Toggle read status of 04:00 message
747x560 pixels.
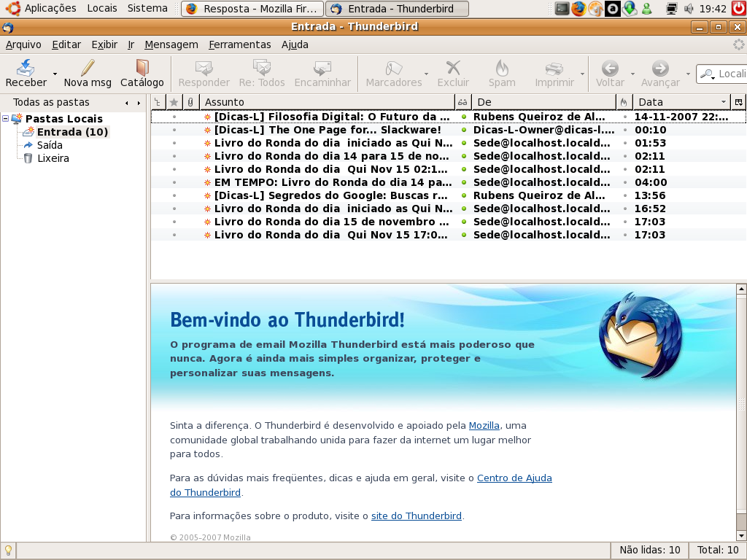[x=463, y=182]
